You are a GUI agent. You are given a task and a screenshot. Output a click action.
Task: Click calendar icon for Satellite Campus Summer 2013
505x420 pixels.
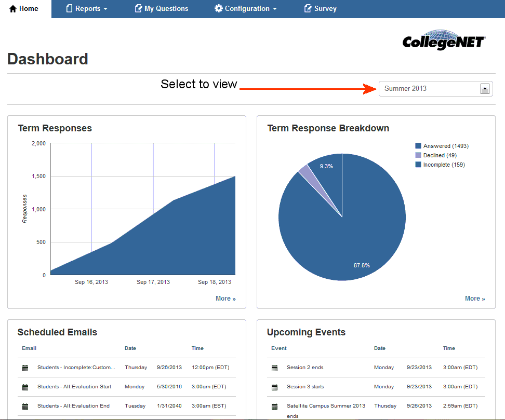click(x=274, y=407)
